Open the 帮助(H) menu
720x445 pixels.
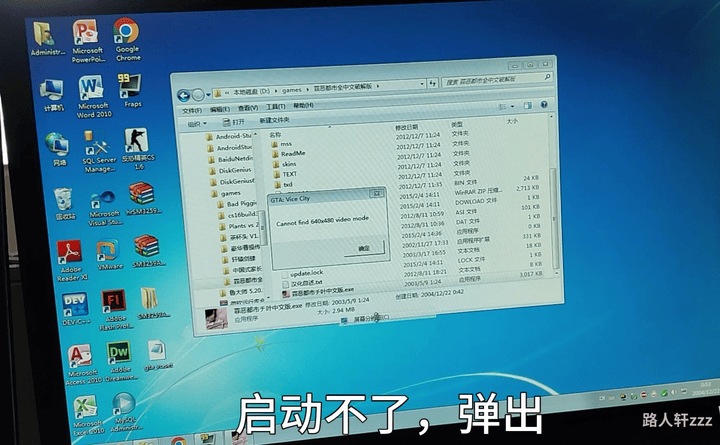303,106
